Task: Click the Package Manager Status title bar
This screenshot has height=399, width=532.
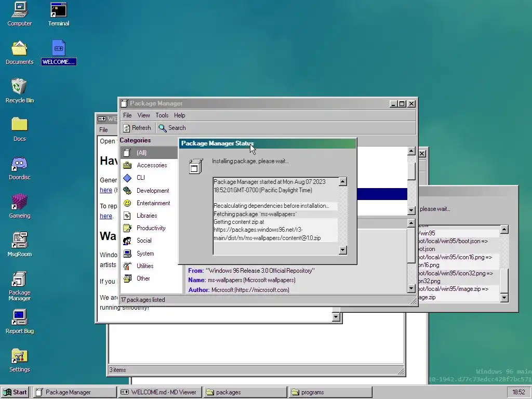Action: click(x=268, y=143)
